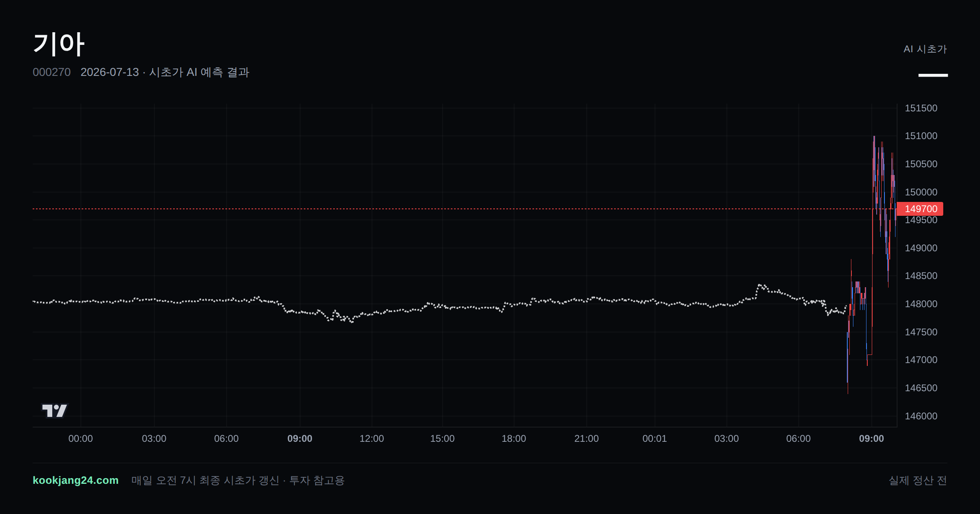
Task: Click the 실제 정산 전 status text
Action: (918, 480)
